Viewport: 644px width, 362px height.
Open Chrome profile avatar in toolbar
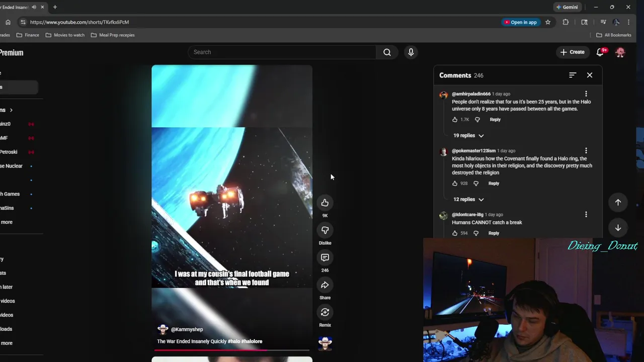[x=616, y=22]
